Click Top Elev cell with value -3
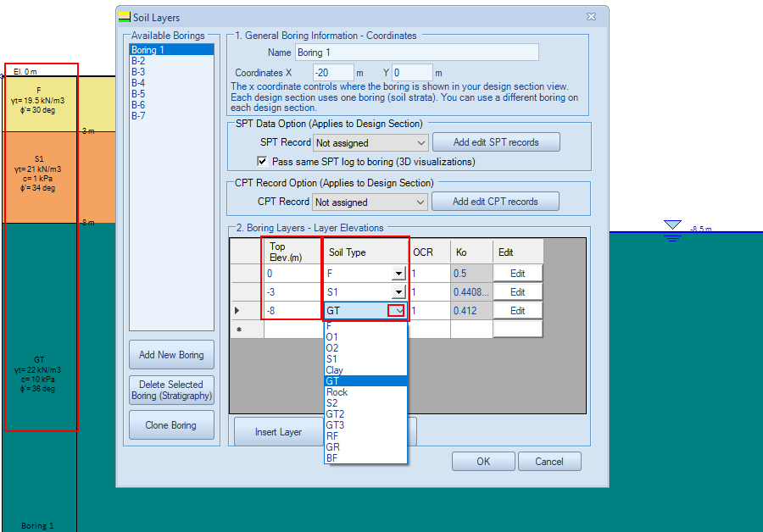763x532 pixels. click(x=292, y=291)
